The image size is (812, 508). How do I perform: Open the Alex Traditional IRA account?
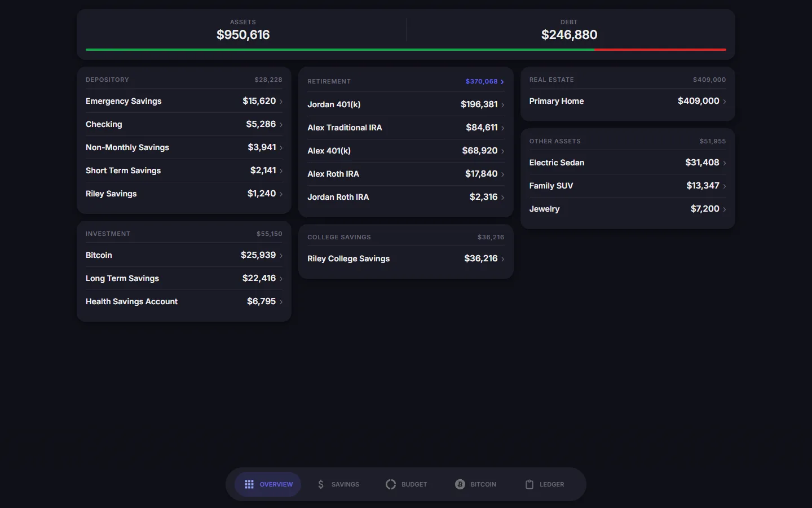tap(406, 128)
